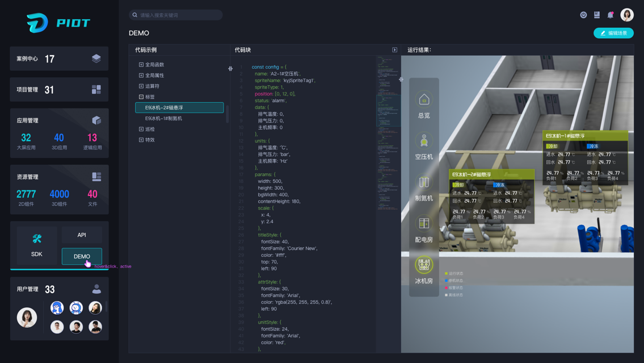Click the pink 报警状态 legend swatch
Viewport: 644px width, 363px height.
click(446, 288)
